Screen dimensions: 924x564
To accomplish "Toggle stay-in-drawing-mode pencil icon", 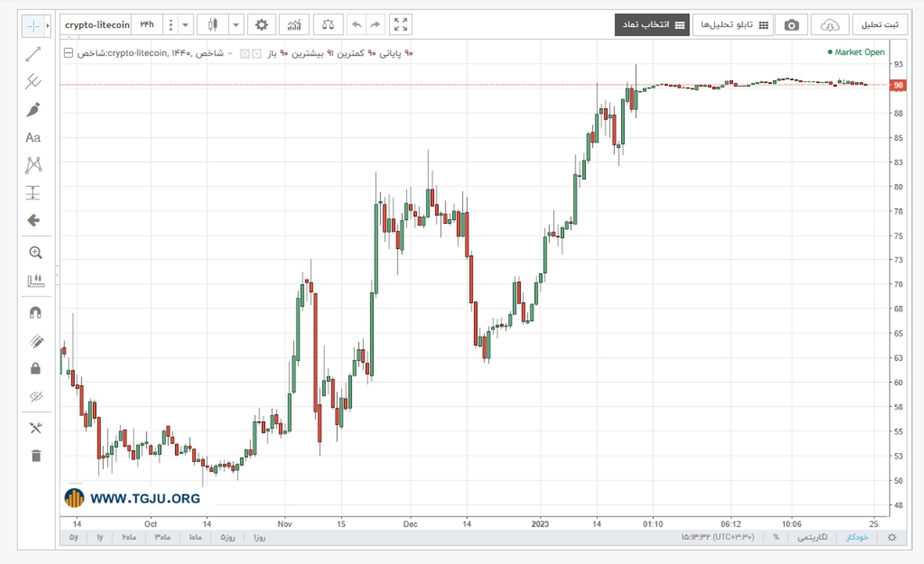I will tap(36, 341).
